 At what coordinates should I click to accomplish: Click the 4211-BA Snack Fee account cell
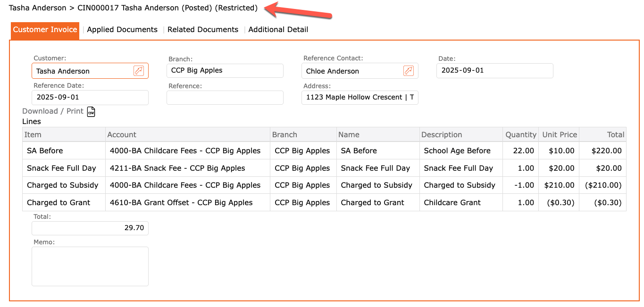(x=188, y=168)
